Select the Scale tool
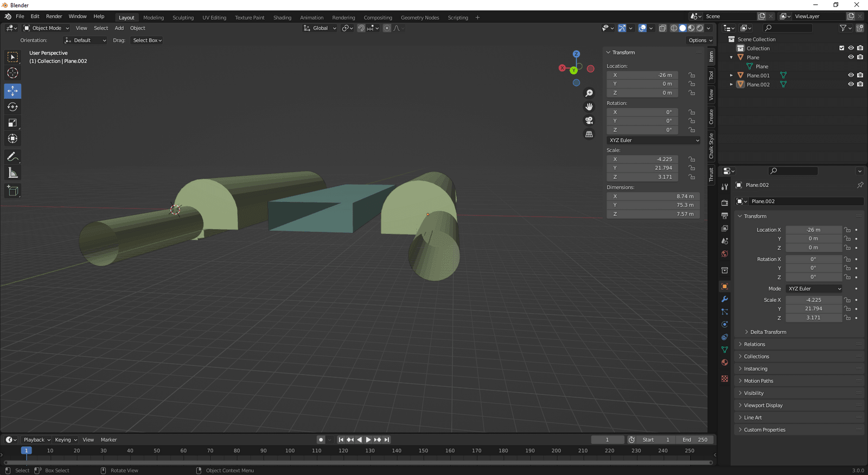The height and width of the screenshot is (475, 868). 12,123
